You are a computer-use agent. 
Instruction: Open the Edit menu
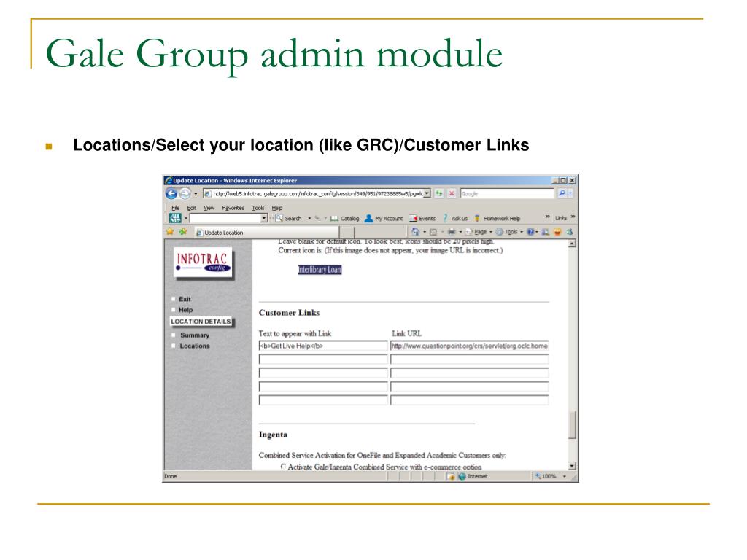192,208
